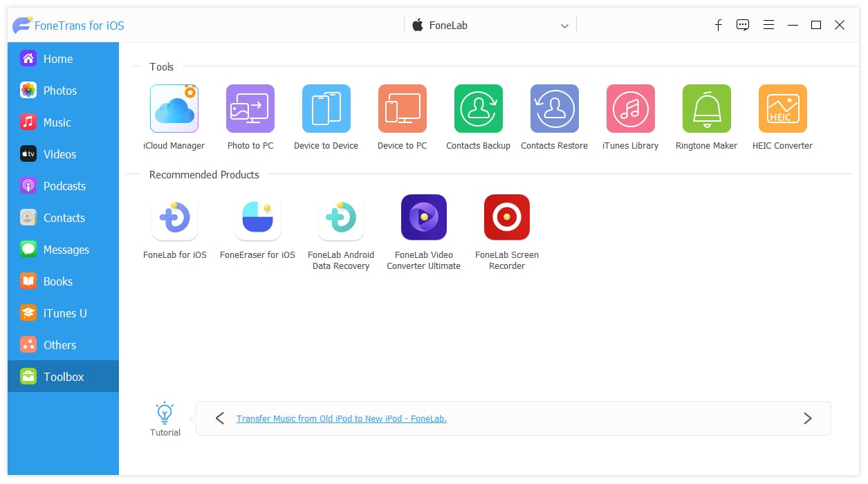Open FoneLab Android Data Recovery product

click(x=341, y=217)
